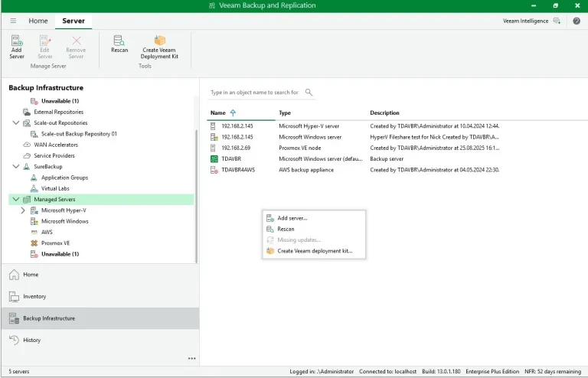Click the TDAVBR4AWS appliance row icon
588x378 pixels.
[x=214, y=170]
